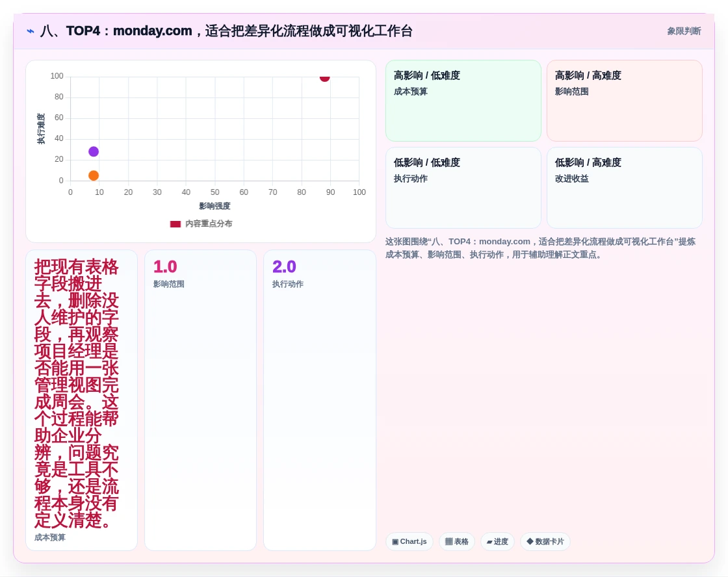
Task: Click the 内容重点分布 legend text
Action: pyautogui.click(x=209, y=224)
